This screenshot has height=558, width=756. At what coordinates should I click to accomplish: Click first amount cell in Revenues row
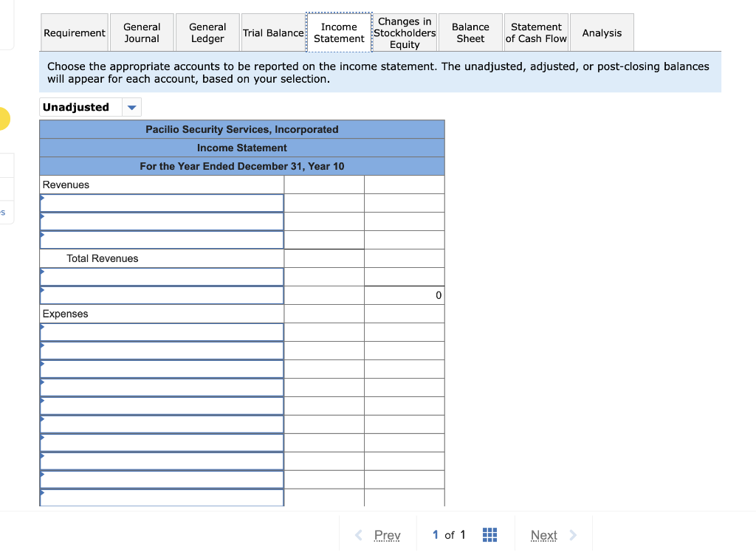(x=324, y=185)
